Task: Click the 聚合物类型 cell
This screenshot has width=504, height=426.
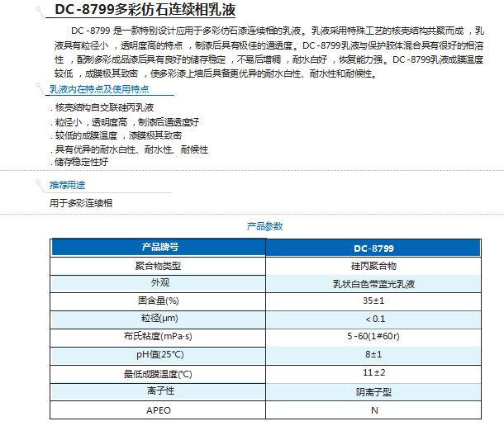Action: coord(158,266)
